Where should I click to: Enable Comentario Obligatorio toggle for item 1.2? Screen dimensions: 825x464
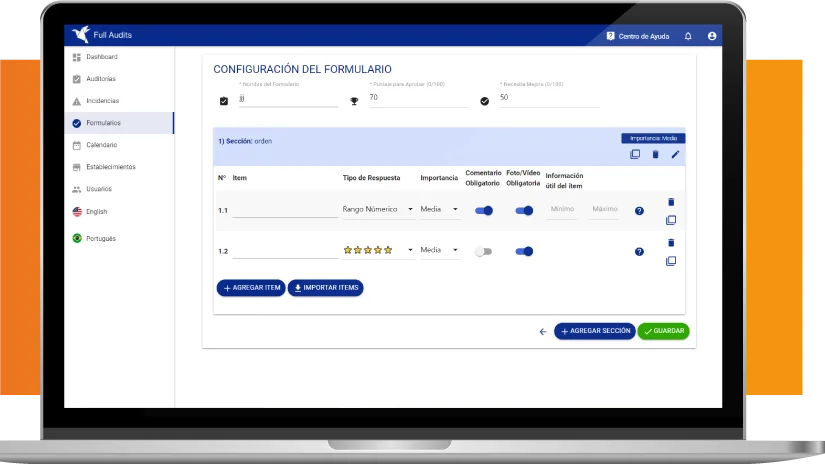point(483,251)
